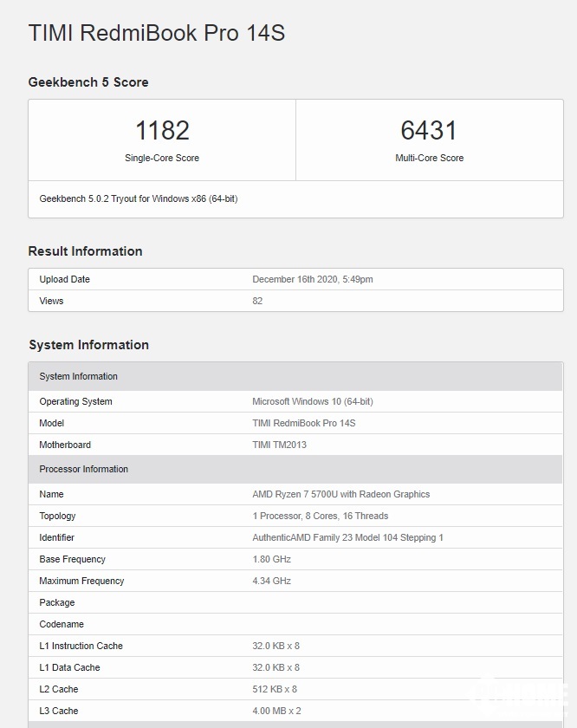Click the Views count 82
The width and height of the screenshot is (577, 728).
click(x=257, y=301)
